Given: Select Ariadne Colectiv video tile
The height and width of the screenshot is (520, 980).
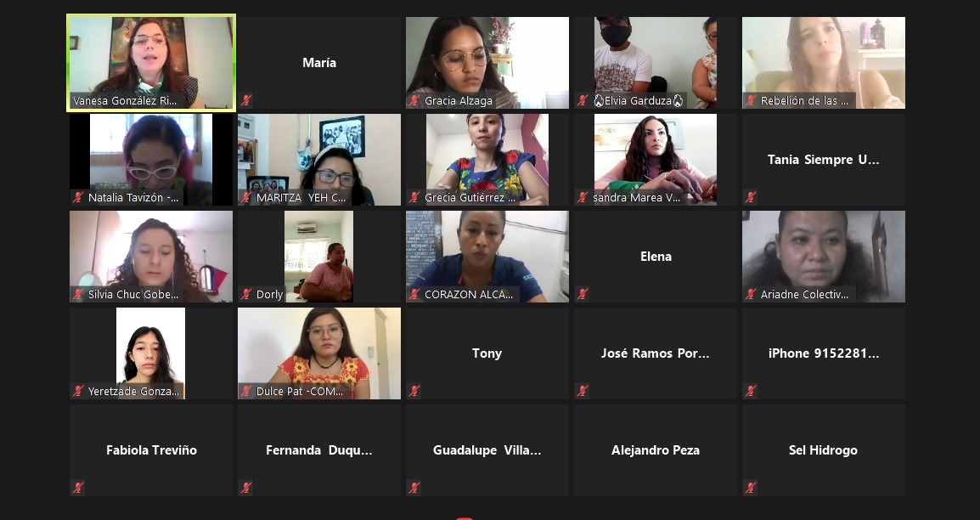Looking at the screenshot, I should pyautogui.click(x=824, y=257).
